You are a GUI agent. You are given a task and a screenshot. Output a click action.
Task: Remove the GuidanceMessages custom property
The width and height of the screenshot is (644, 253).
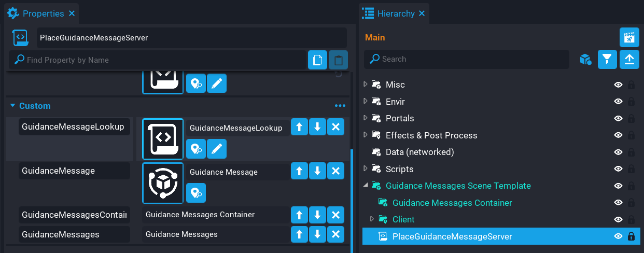(335, 234)
